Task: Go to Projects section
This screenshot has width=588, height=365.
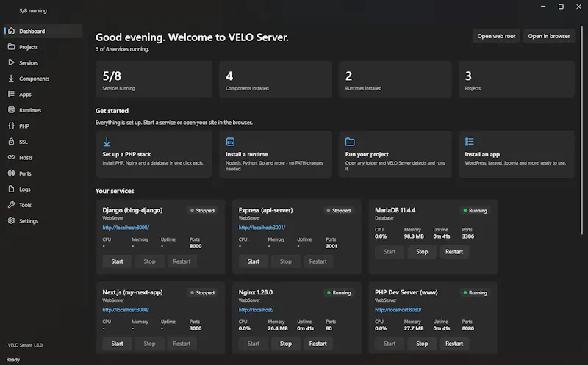Action: point(43,47)
